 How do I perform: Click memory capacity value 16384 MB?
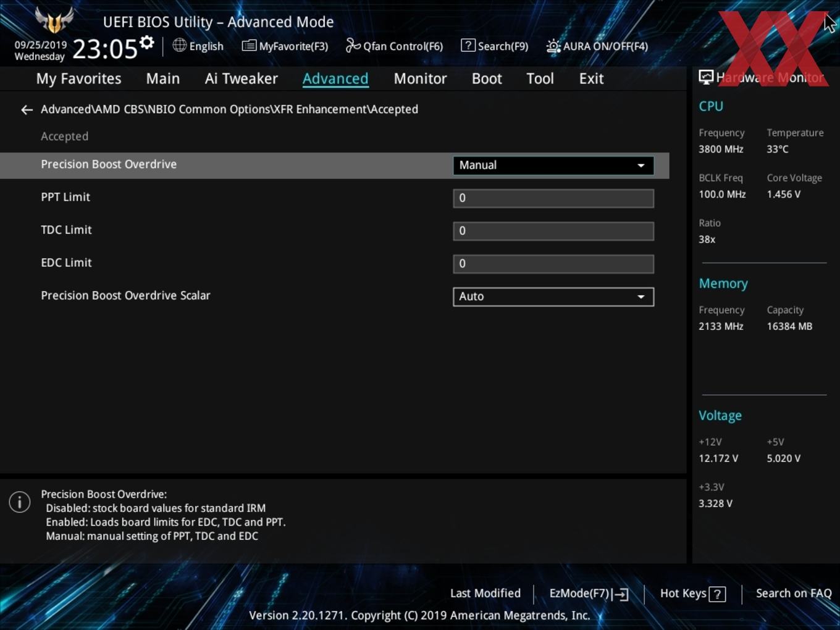(789, 327)
